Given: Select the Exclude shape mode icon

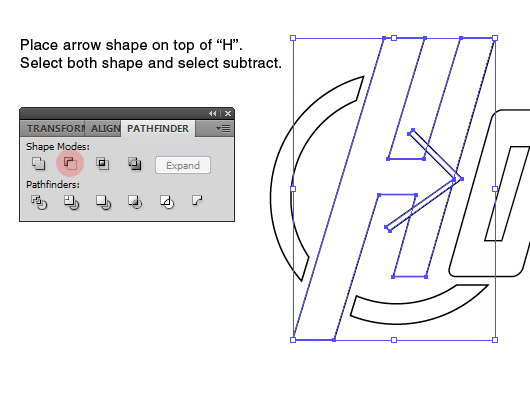Looking at the screenshot, I should click(x=135, y=164).
